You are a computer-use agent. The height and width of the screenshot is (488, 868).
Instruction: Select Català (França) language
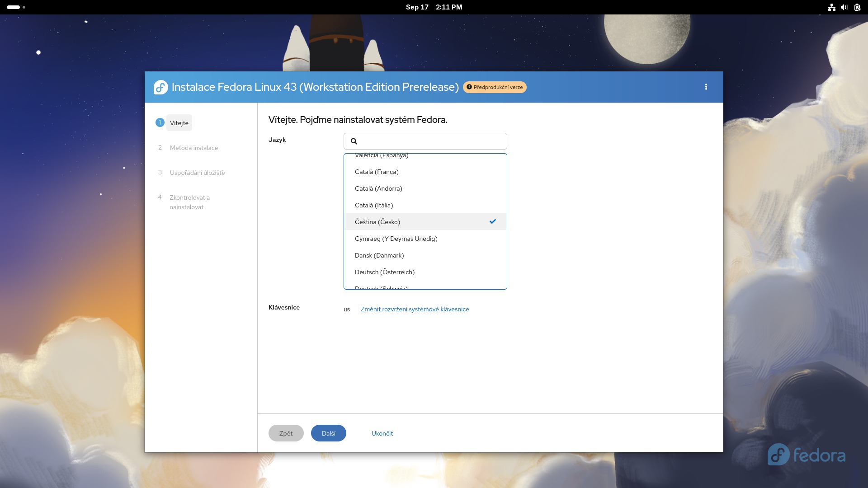pos(425,172)
